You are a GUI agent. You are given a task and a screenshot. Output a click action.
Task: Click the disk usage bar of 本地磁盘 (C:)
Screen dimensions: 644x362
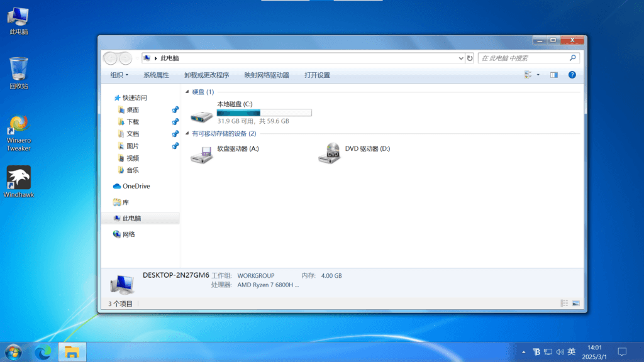click(264, 112)
